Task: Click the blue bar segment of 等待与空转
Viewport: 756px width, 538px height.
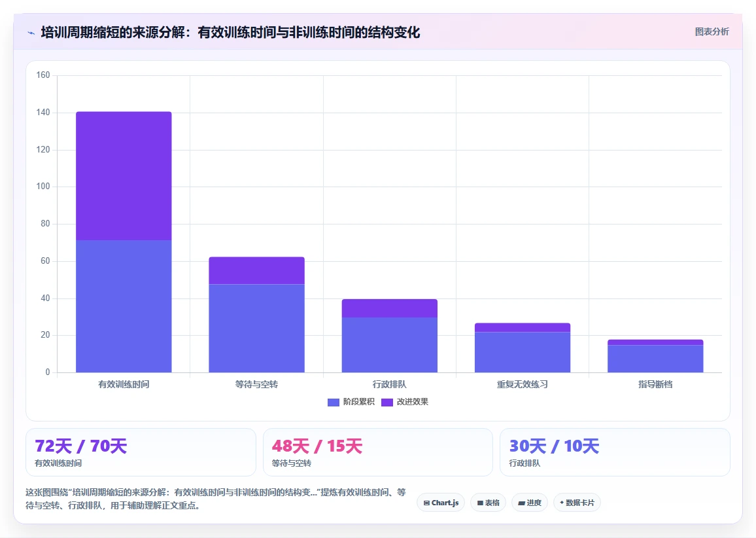Action: [256, 328]
